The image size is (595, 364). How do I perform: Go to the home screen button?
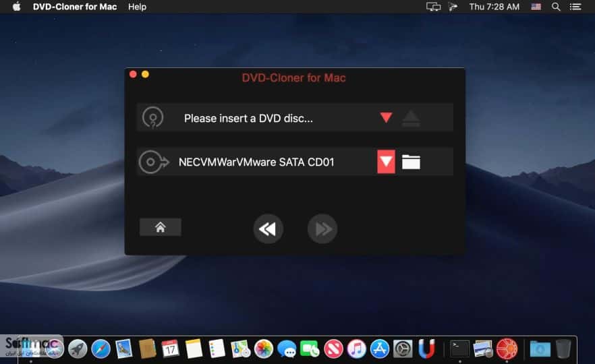coord(160,227)
